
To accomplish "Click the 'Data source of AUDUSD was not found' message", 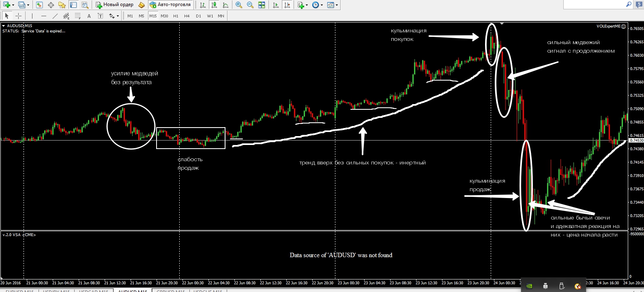I will 341,255.
